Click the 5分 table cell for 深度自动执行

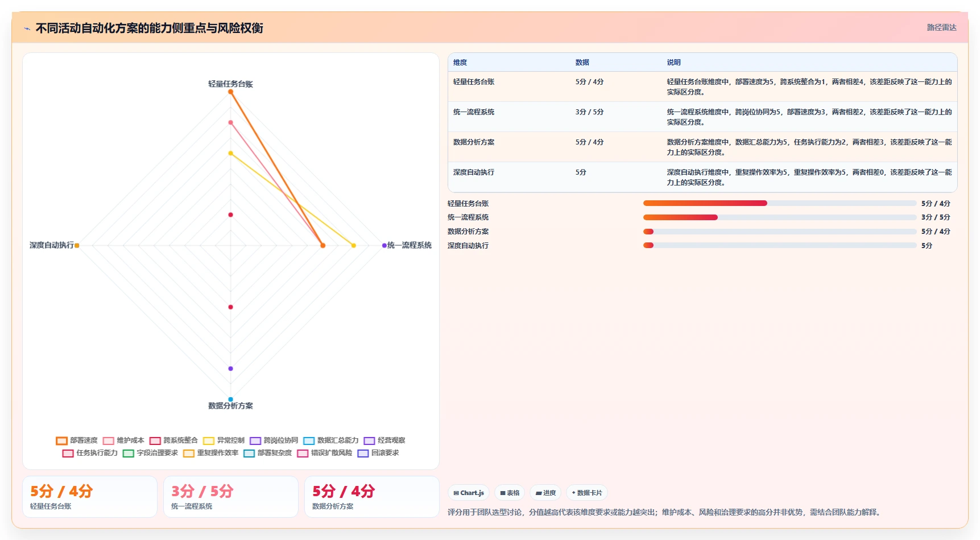point(581,172)
